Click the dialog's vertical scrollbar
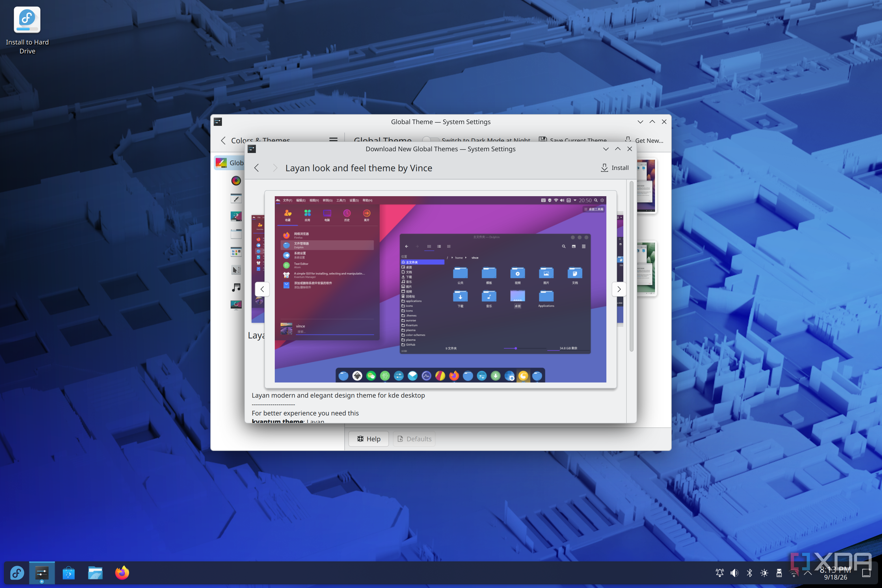This screenshot has width=882, height=588. pyautogui.click(x=632, y=266)
